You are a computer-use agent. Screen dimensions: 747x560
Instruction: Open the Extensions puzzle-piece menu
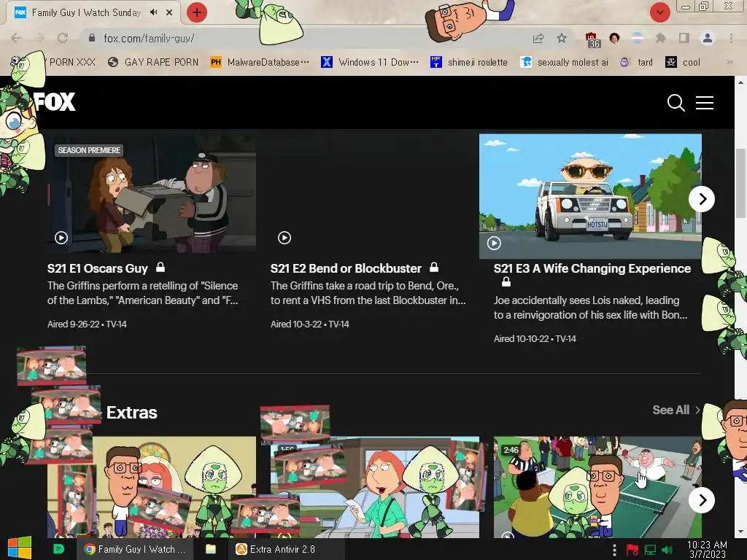660,38
